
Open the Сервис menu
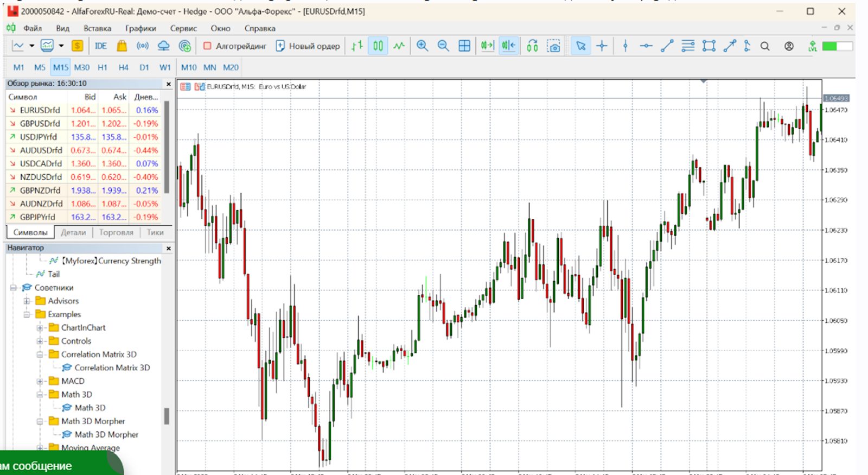pyautogui.click(x=183, y=28)
